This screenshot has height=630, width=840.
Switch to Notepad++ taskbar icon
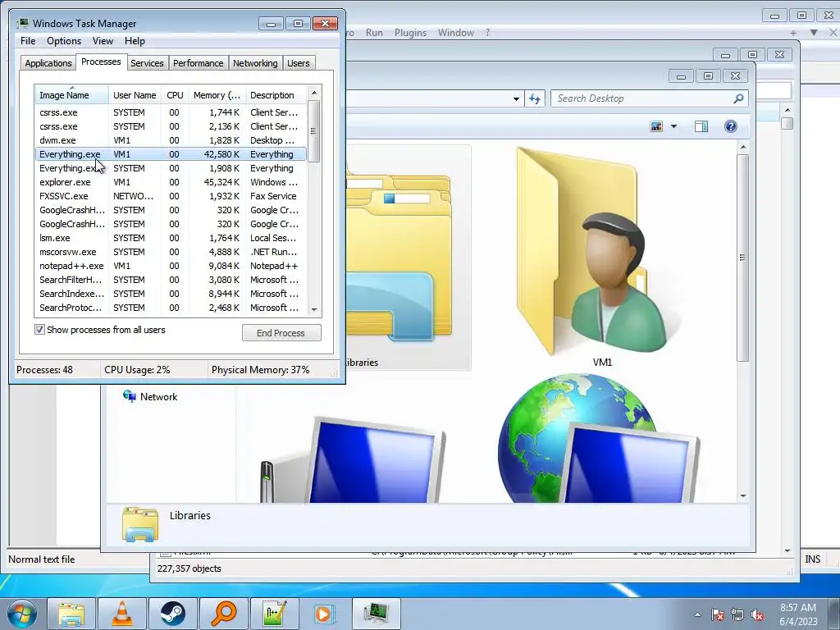(274, 614)
